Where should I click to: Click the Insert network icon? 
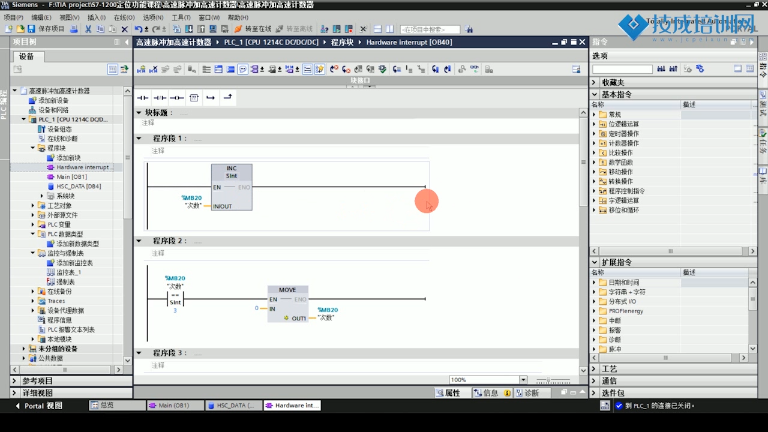pyautogui.click(x=141, y=70)
